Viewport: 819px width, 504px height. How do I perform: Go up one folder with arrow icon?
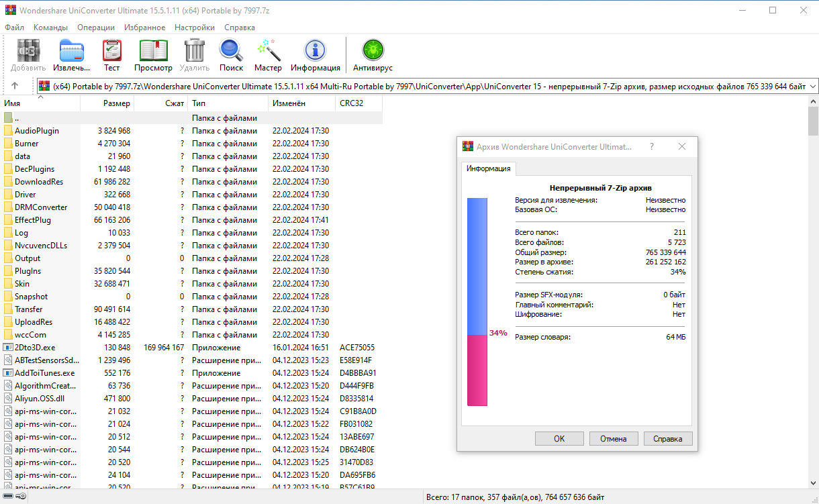[15, 86]
